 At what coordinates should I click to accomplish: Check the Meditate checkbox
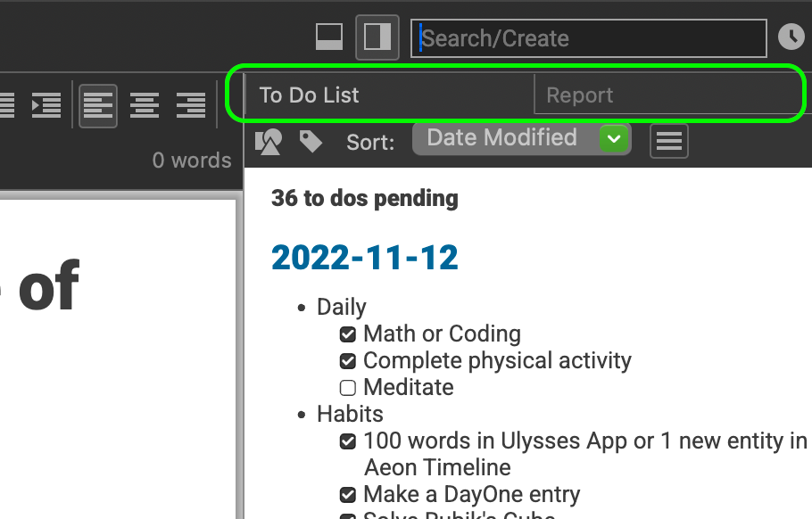pyautogui.click(x=347, y=388)
